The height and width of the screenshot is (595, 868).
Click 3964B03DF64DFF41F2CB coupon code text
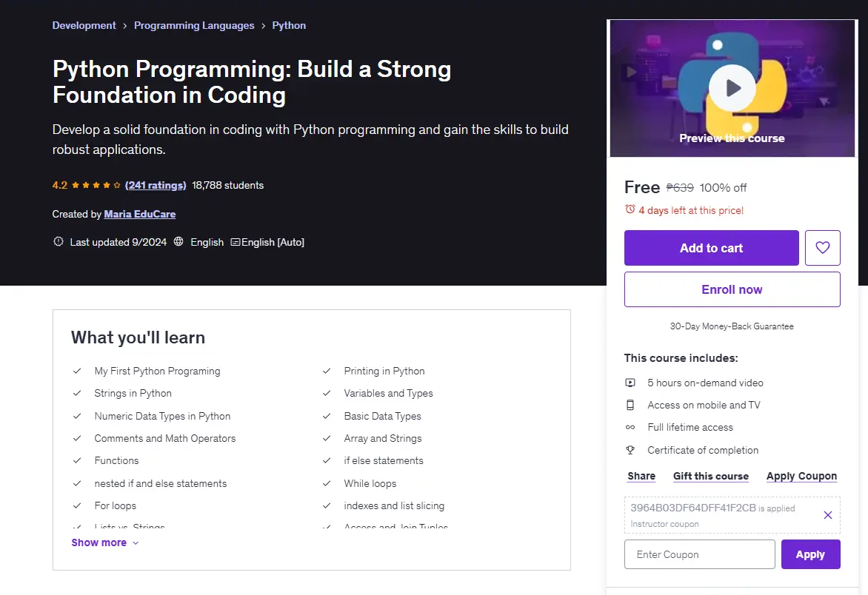coord(693,508)
